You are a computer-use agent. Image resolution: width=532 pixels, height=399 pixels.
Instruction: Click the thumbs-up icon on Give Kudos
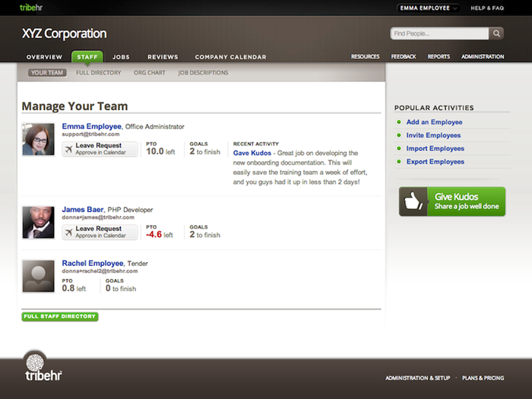(413, 201)
